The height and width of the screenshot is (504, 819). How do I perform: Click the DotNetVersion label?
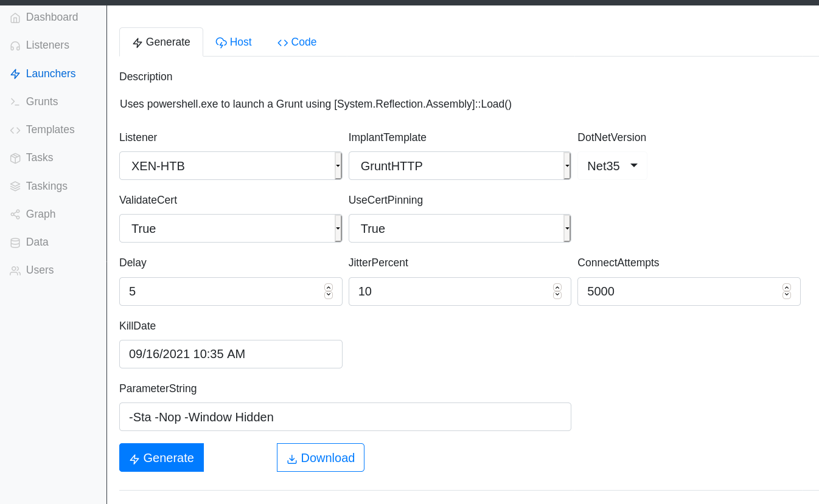coord(612,137)
